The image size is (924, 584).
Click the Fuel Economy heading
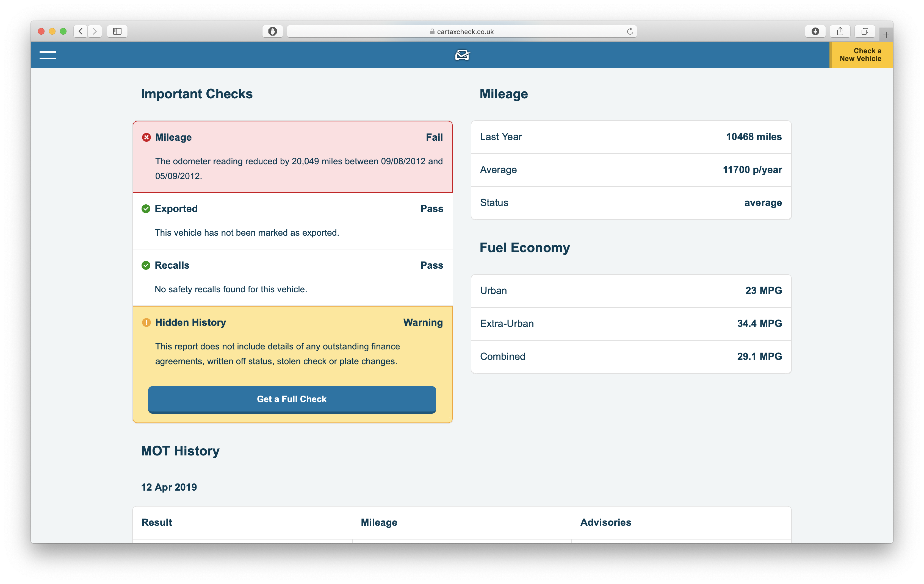point(525,248)
